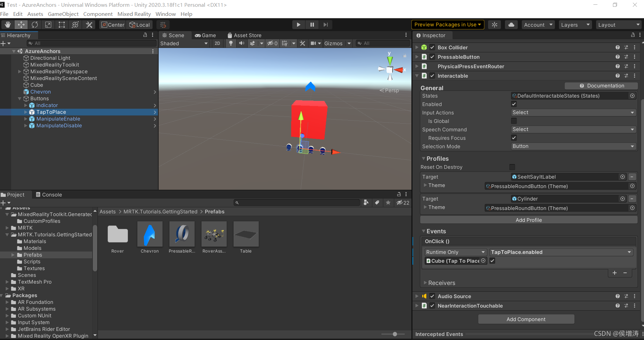This screenshot has width=644, height=340.
Task: Toggle scene grid visibility icon
Action: click(285, 43)
